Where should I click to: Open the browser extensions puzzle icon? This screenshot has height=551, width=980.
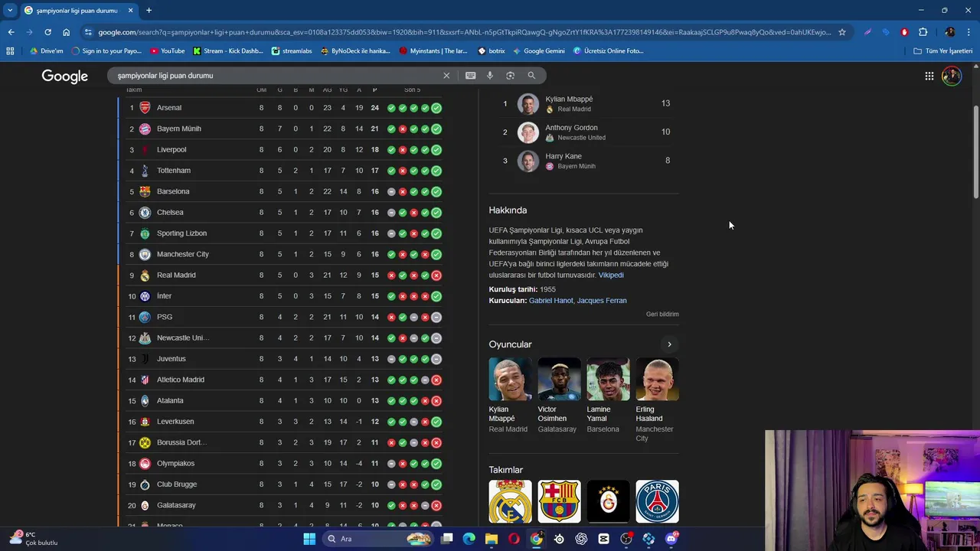tap(923, 32)
